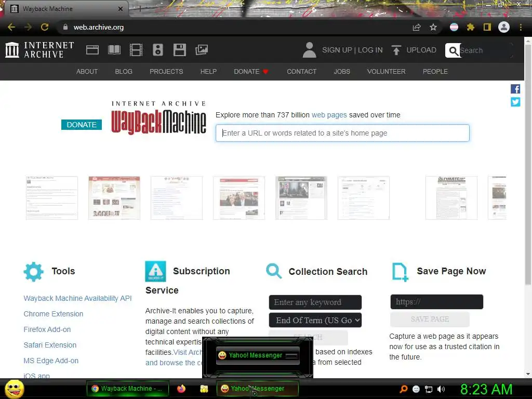Click the Save Page Now page icon

[400, 272]
